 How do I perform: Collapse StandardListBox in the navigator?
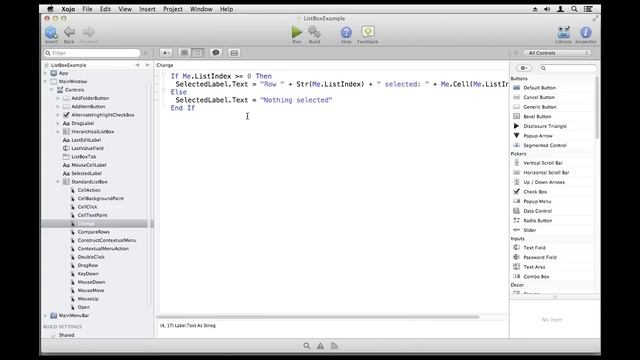point(58,182)
